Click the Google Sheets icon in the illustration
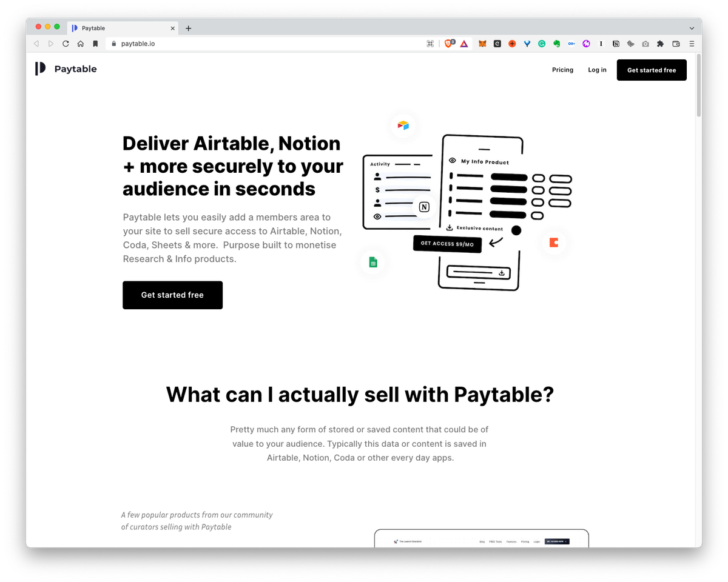This screenshot has height=582, width=728. (372, 262)
